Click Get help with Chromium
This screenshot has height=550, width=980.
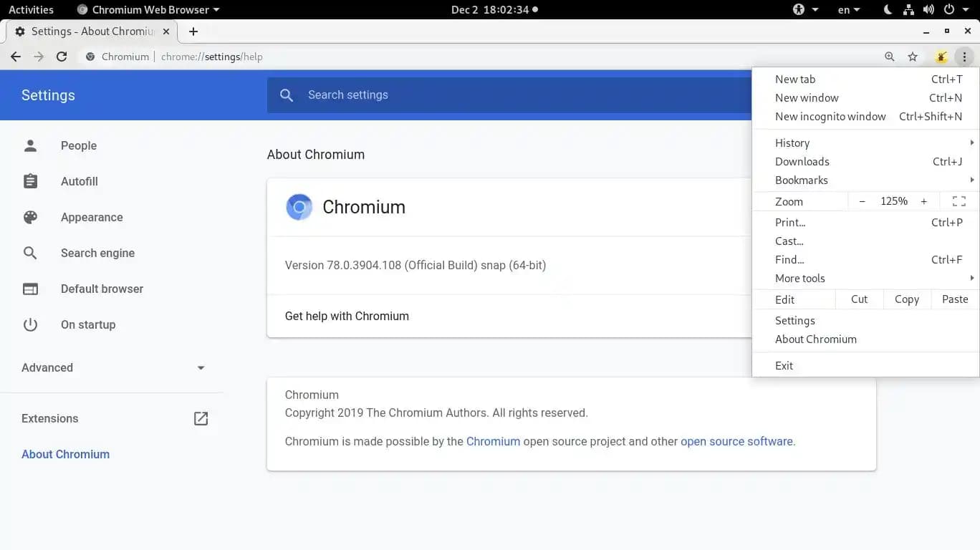[347, 316]
